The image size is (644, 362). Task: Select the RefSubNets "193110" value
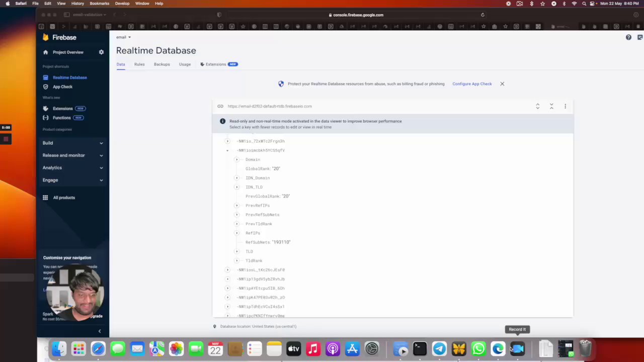pyautogui.click(x=281, y=242)
